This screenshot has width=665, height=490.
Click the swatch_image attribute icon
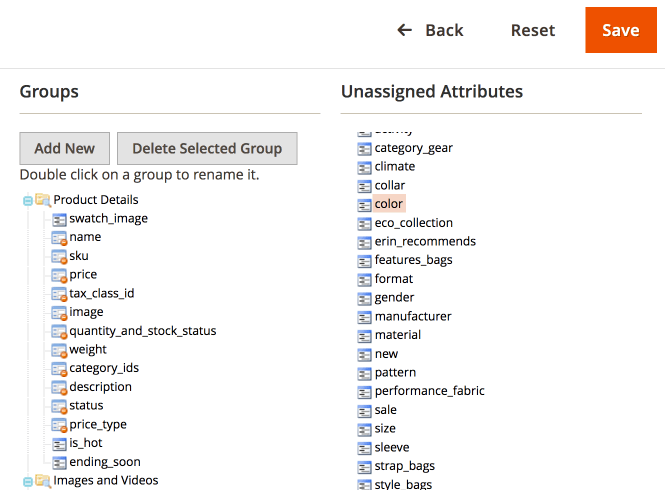point(59,219)
